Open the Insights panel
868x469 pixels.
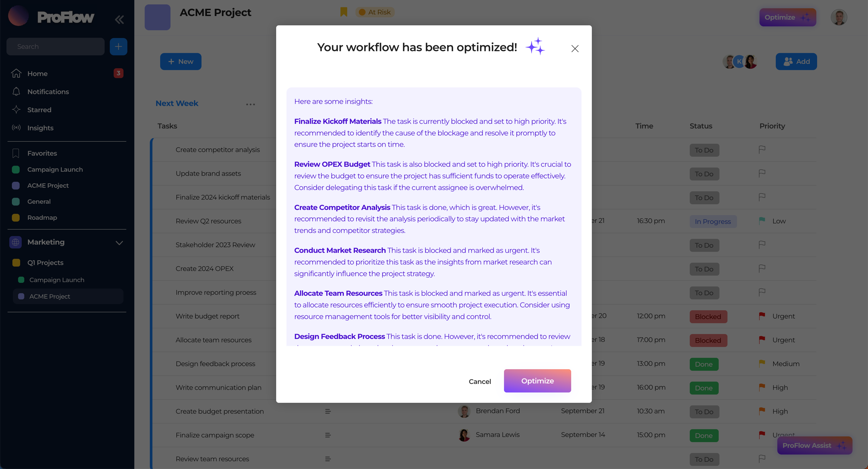point(41,128)
